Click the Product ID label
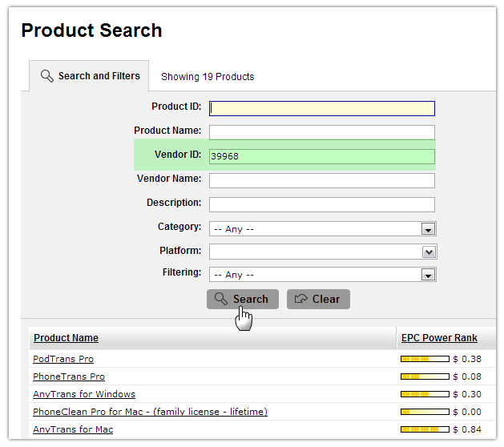This screenshot has height=447, width=504. coord(176,107)
